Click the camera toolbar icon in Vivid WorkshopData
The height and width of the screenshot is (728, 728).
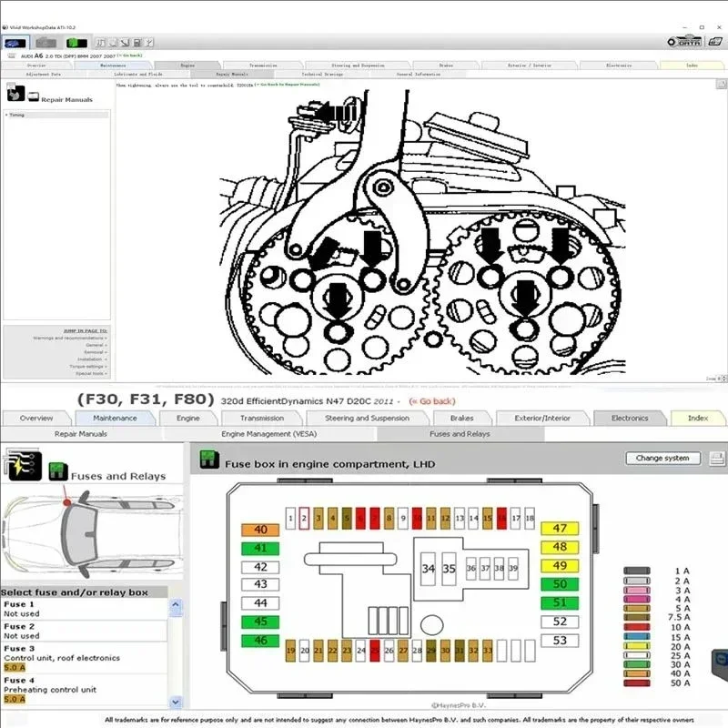(45, 42)
